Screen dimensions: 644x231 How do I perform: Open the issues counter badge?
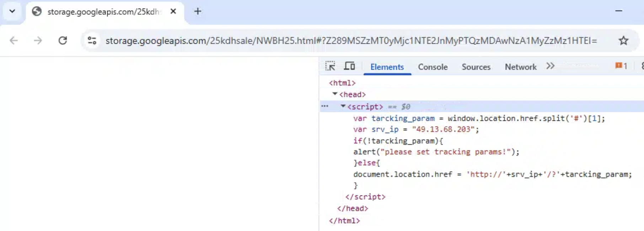click(x=621, y=66)
